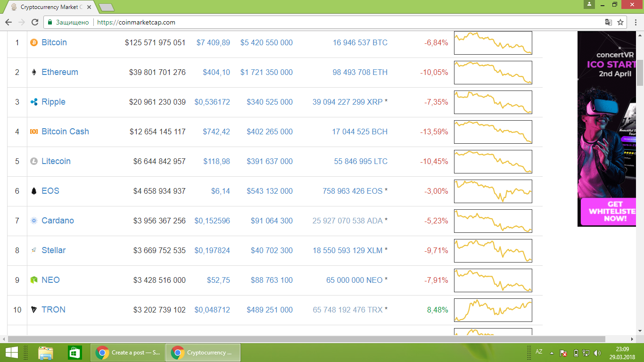Image resolution: width=644 pixels, height=362 pixels.
Task: Click the Bitcoin Cash logo icon
Action: [x=33, y=132]
